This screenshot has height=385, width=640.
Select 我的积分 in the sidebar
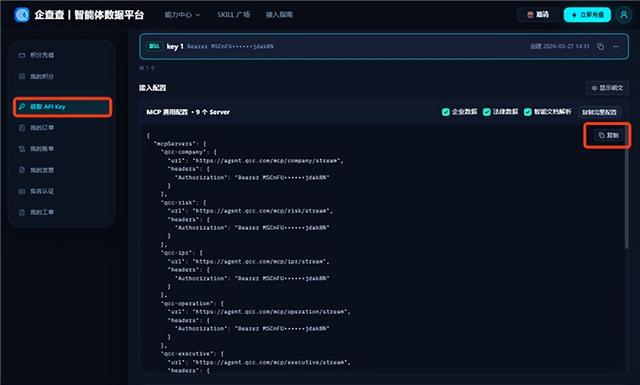62,76
